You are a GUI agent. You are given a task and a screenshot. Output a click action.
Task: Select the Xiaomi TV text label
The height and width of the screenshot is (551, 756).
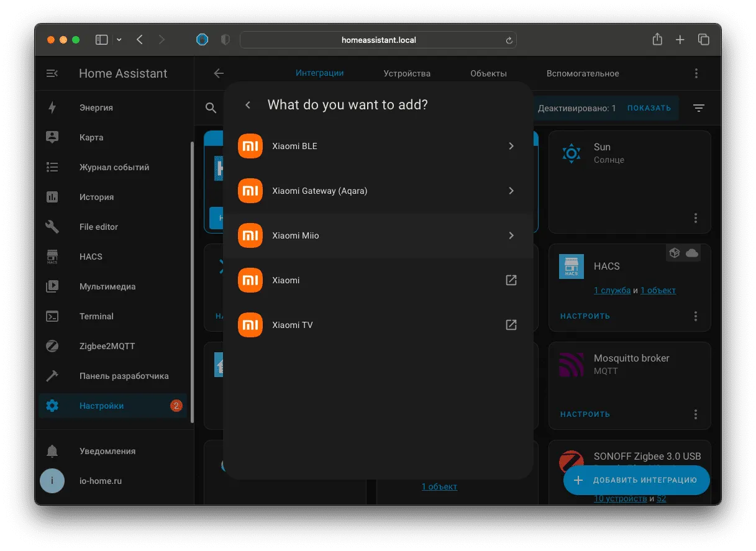click(x=292, y=325)
